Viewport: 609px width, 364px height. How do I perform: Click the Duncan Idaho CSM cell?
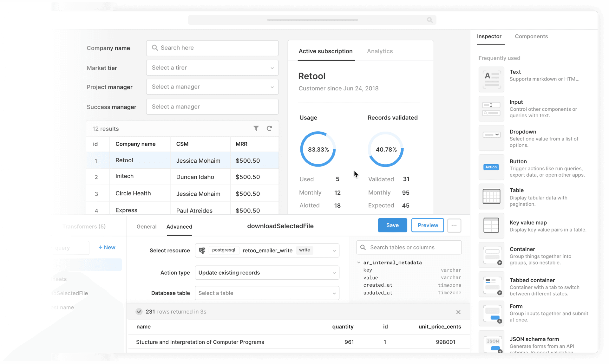pyautogui.click(x=195, y=177)
